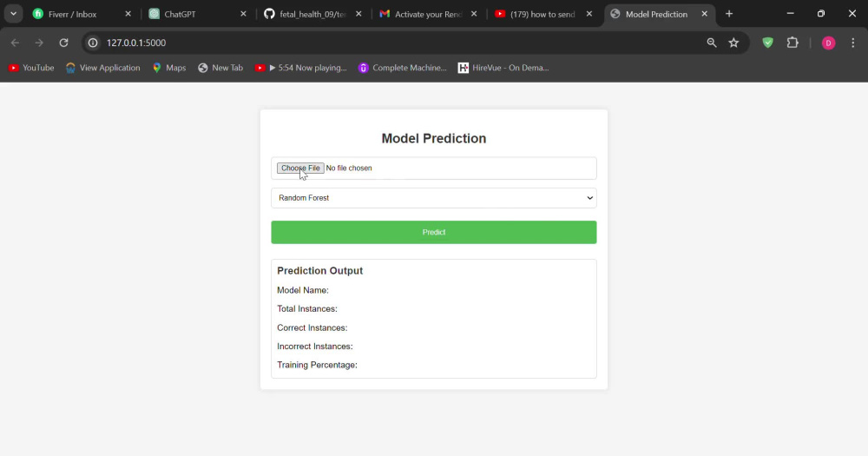Click the "Correct Instances:" label
This screenshot has height=456, width=868.
coord(312,328)
